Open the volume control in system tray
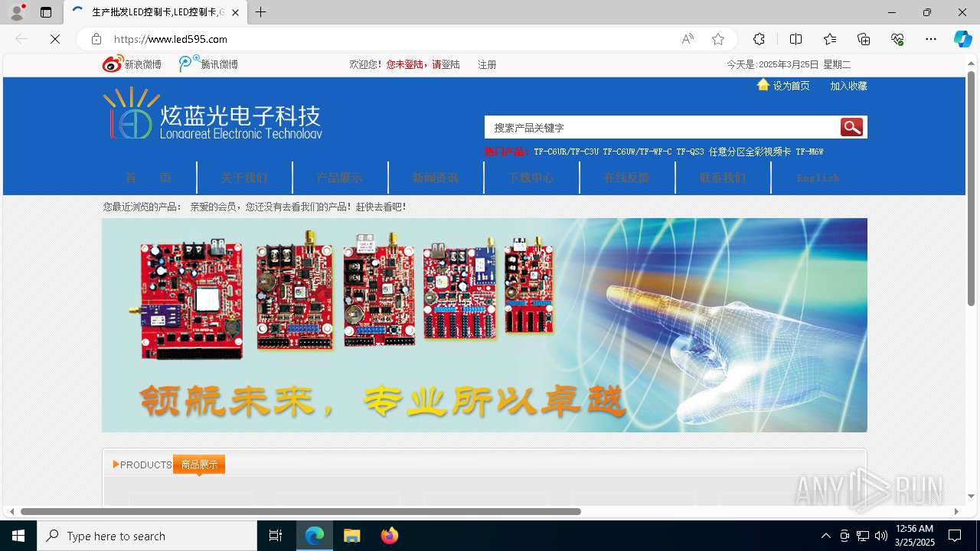Viewport: 980px width, 551px height. pos(881,536)
